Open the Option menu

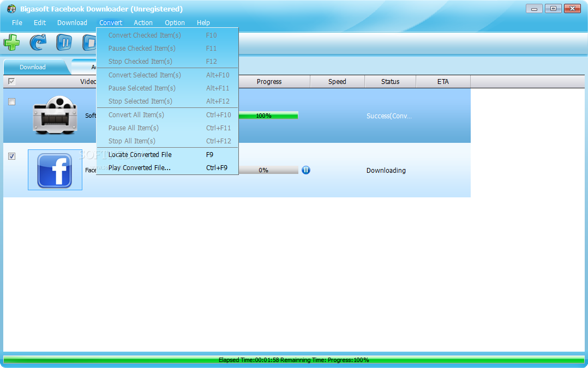(x=175, y=22)
